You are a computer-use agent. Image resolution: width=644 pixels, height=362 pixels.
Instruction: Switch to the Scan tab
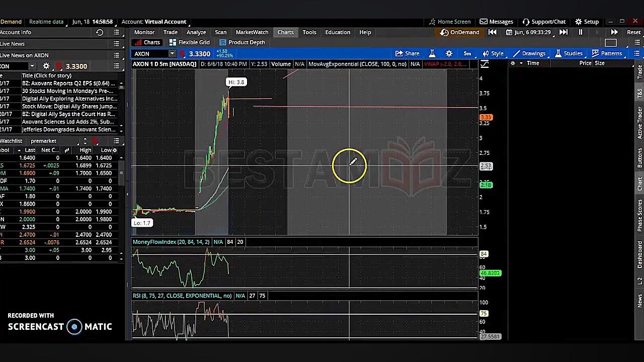click(221, 32)
